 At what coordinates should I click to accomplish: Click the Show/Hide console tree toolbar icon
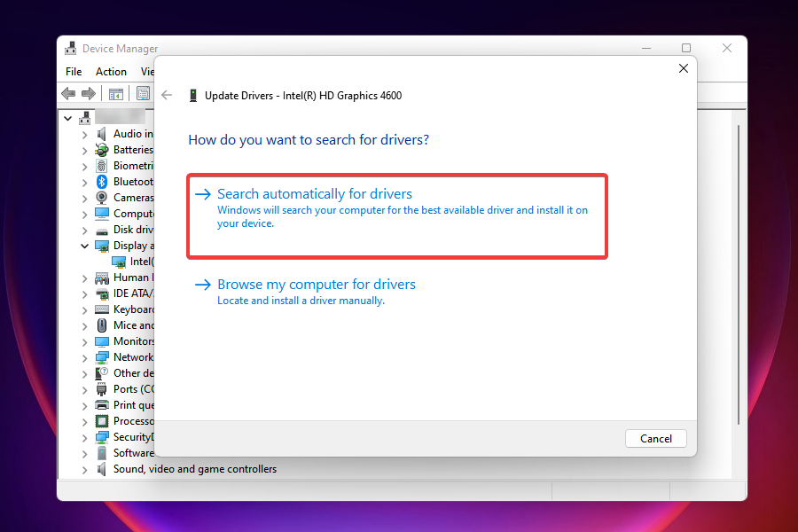coord(116,94)
